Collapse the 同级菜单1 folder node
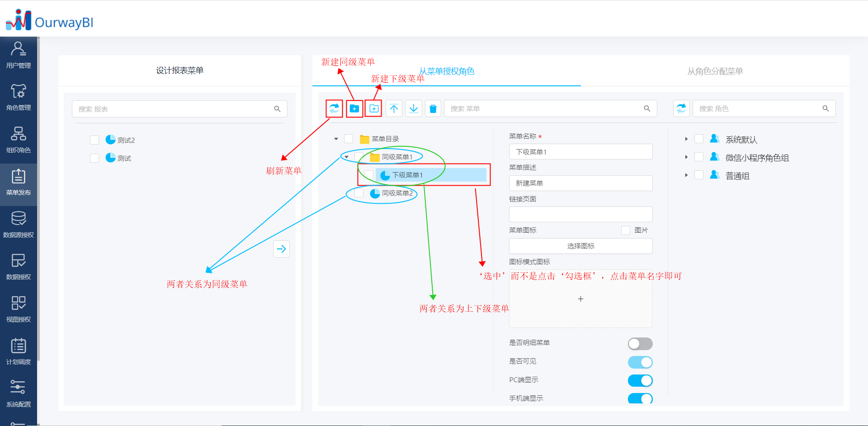 [x=346, y=156]
